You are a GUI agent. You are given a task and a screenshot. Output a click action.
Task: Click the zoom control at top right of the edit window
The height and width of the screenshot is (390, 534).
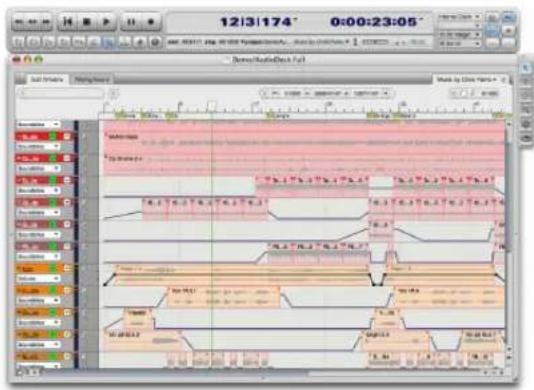tap(475, 93)
